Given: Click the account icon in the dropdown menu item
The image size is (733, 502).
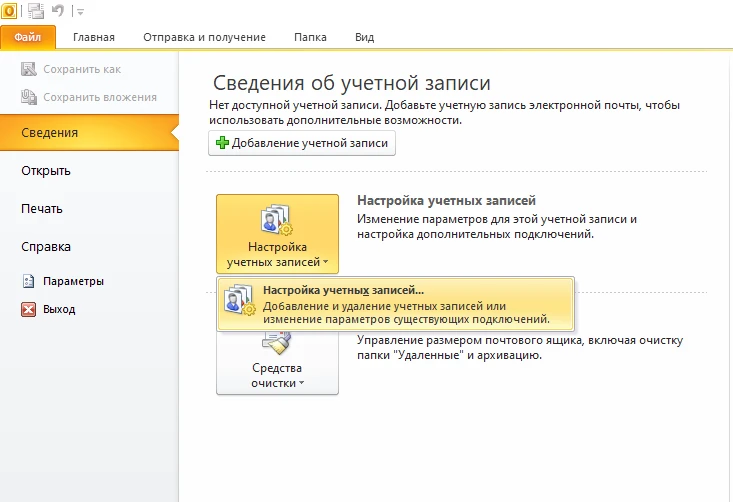Looking at the screenshot, I should (239, 299).
